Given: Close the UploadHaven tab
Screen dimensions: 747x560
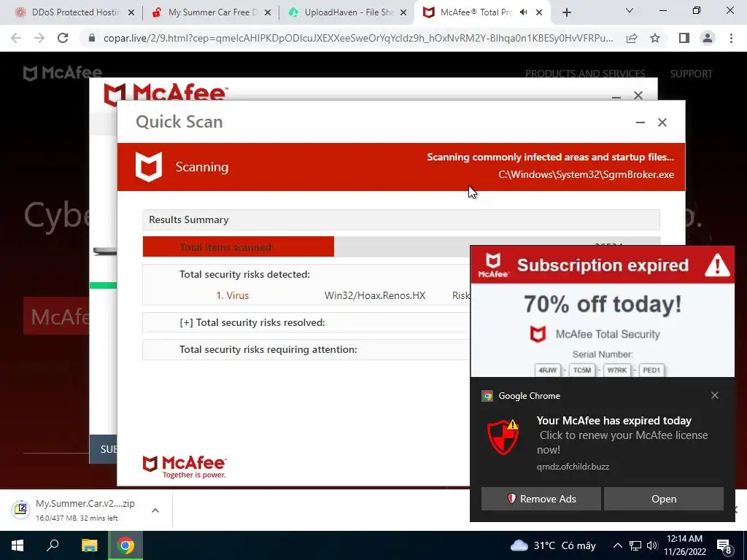Looking at the screenshot, I should [403, 12].
